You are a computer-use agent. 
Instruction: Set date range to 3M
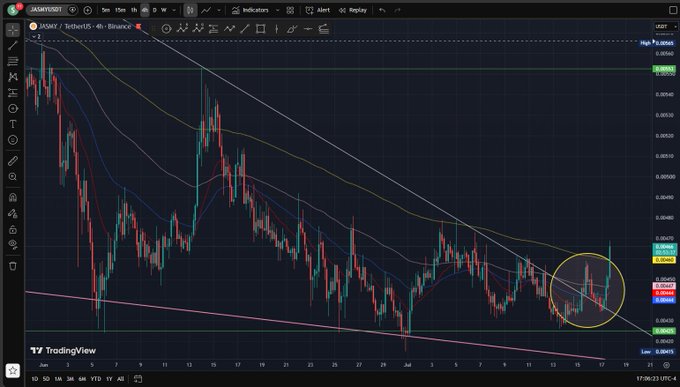click(x=70, y=379)
